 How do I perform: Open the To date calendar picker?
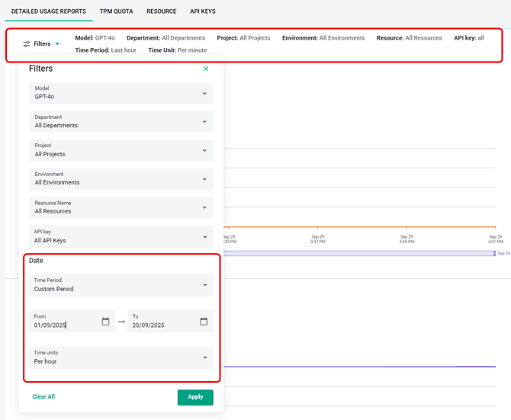click(204, 322)
